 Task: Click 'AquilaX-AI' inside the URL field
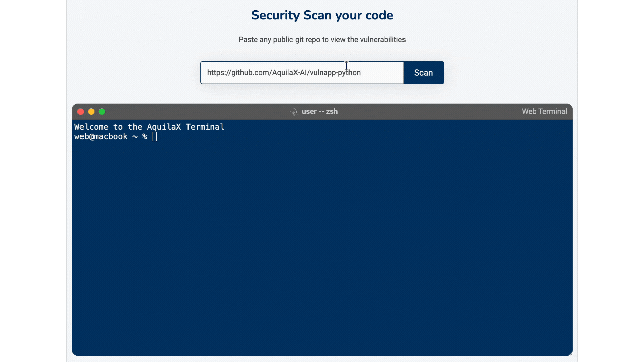(288, 73)
